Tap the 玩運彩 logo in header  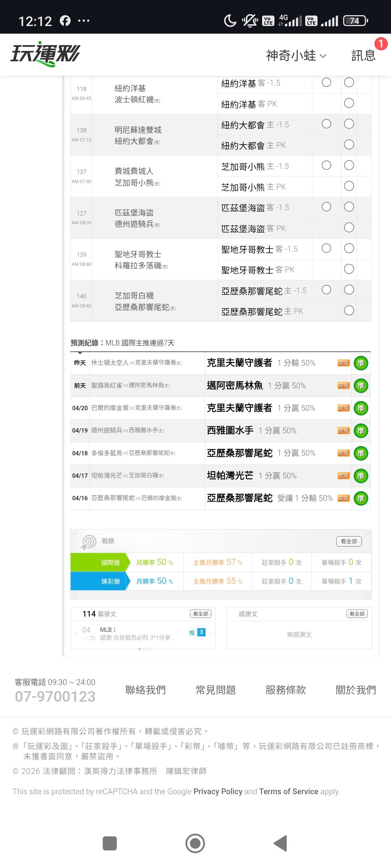click(x=45, y=55)
